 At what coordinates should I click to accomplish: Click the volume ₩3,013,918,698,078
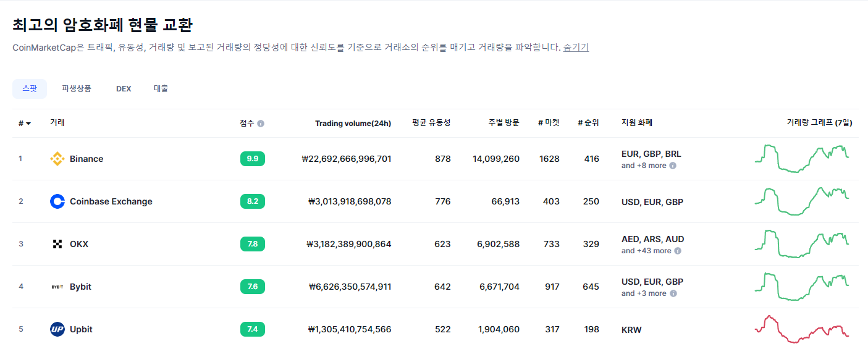[x=350, y=201]
